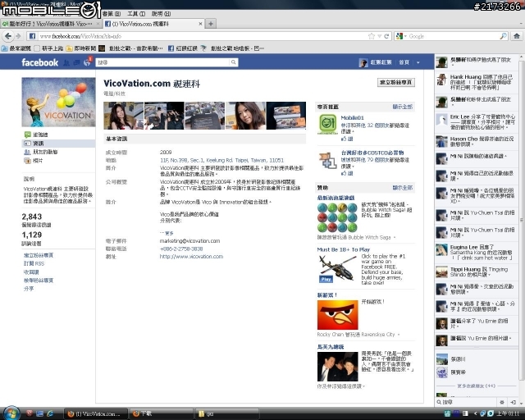Open the 說明 (H) menu

(161, 14)
